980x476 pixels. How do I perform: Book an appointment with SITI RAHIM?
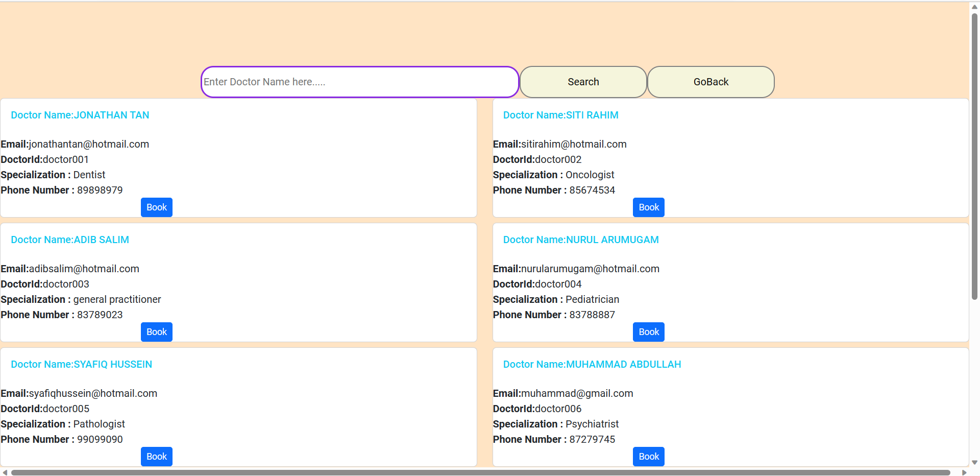(x=648, y=207)
